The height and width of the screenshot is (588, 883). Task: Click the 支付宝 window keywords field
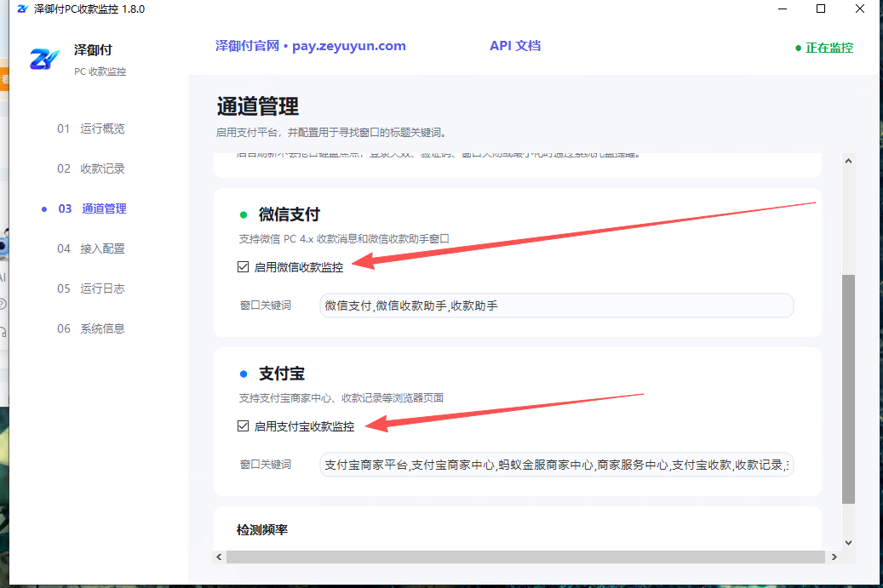coord(556,465)
